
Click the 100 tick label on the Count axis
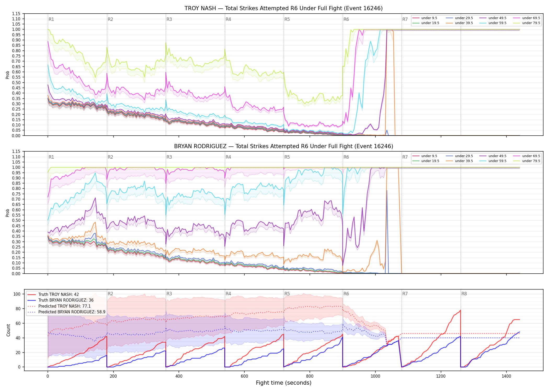point(17,294)
